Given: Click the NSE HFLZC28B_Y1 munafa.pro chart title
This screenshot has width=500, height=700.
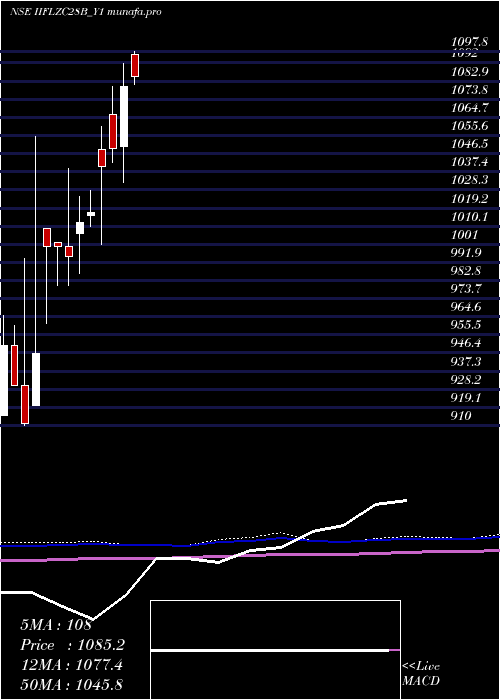Looking at the screenshot, I should click(86, 12).
